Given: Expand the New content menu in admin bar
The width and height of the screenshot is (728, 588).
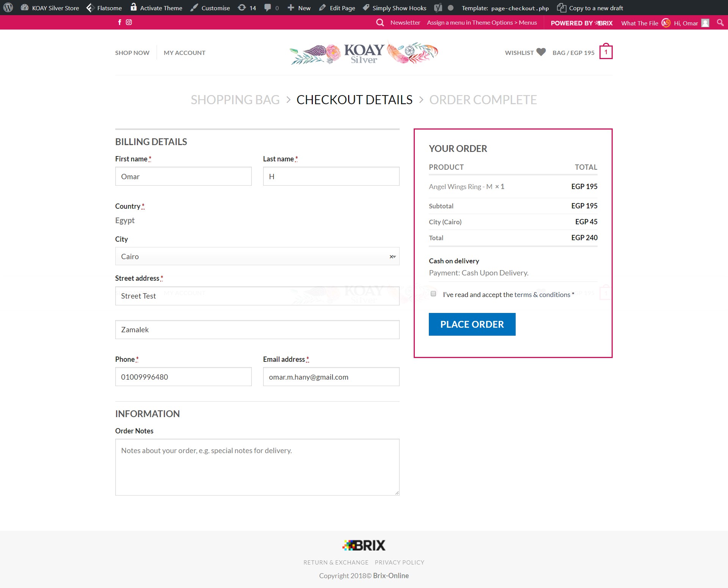Looking at the screenshot, I should (x=299, y=8).
